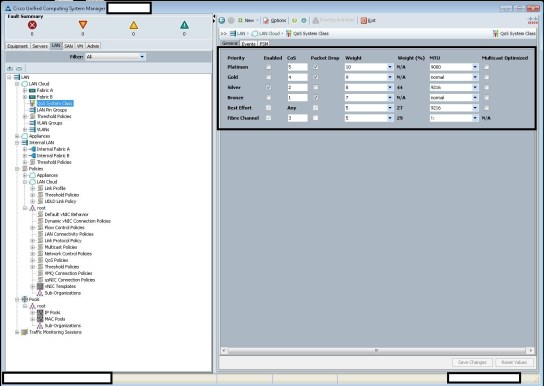
Task: Switch to the SAN tab
Action: [x=69, y=46]
